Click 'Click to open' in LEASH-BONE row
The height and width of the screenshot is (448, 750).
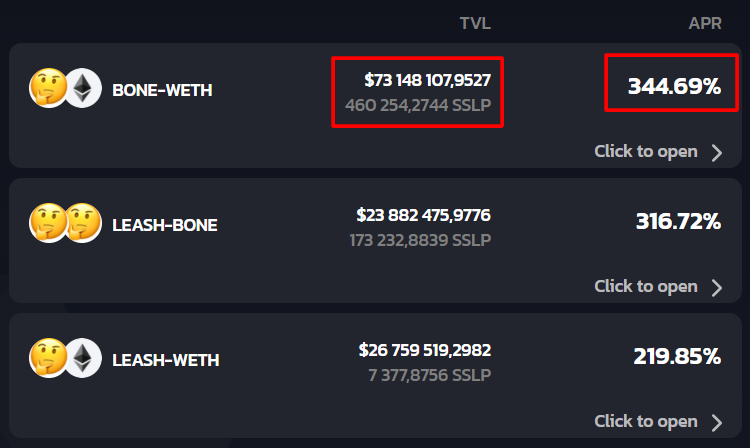(x=645, y=286)
